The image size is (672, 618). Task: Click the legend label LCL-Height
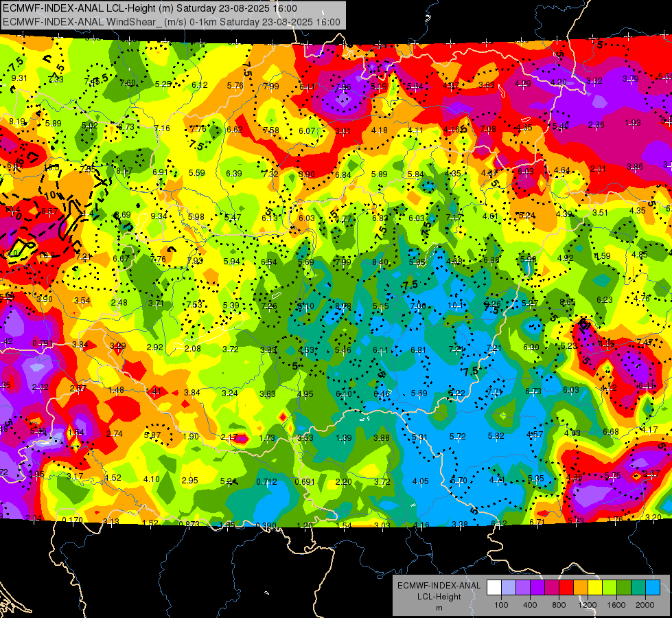point(439,597)
